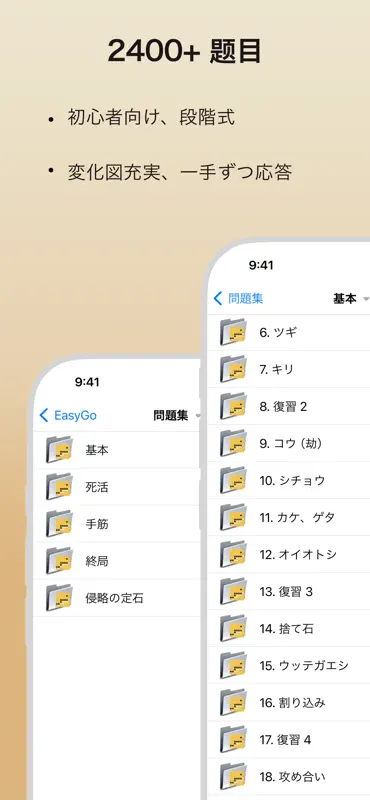Select the text 18. 攻め合い
The height and width of the screenshot is (800, 370).
(292, 777)
